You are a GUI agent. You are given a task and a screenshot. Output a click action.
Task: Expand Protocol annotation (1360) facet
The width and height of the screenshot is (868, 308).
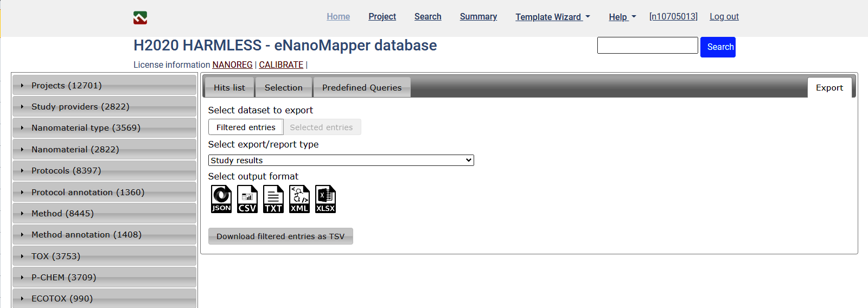click(104, 192)
